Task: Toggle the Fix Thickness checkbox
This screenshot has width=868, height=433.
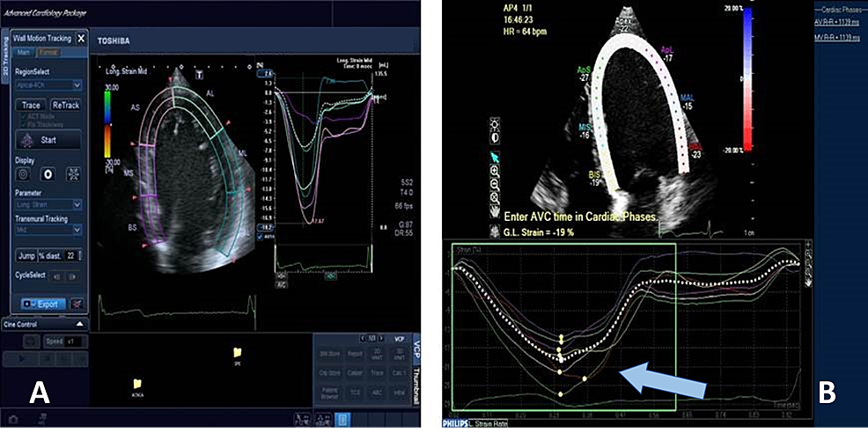Action: [22, 125]
